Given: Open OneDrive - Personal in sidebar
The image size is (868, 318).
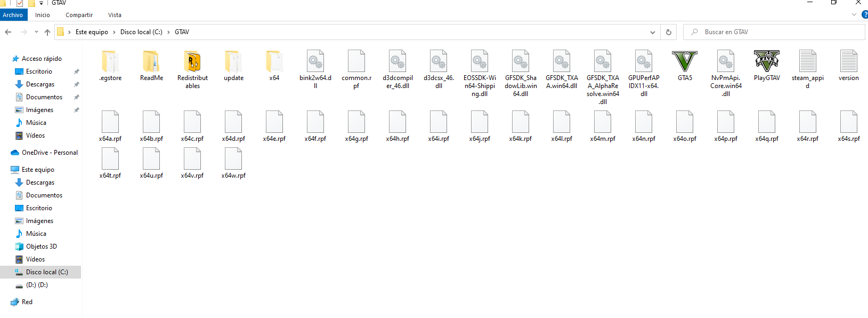Looking at the screenshot, I should [x=50, y=153].
